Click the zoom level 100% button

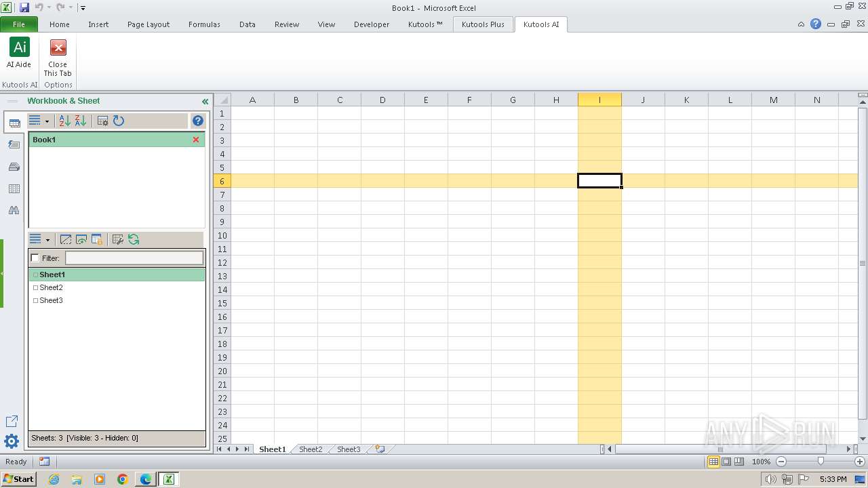point(761,462)
